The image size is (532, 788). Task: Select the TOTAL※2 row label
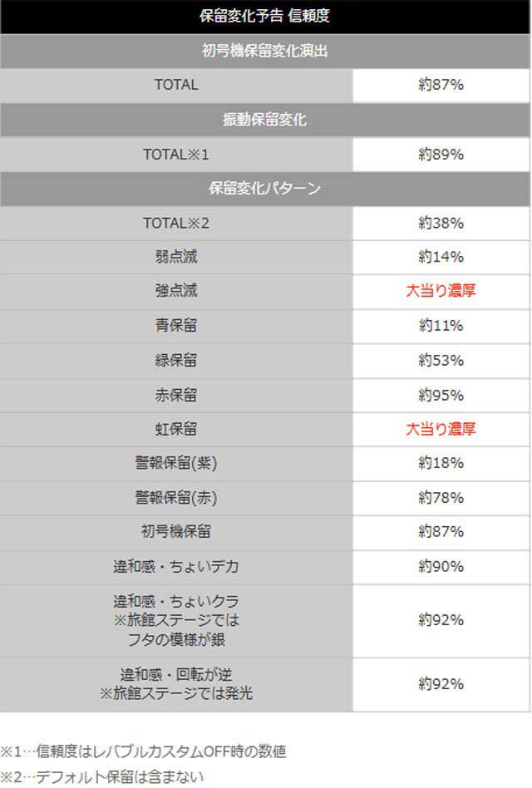(175, 223)
